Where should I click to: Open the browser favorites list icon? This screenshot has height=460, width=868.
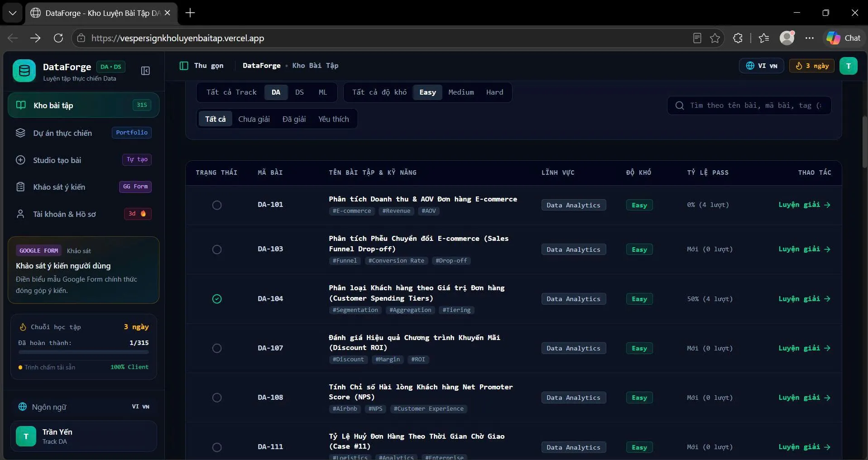(x=764, y=38)
